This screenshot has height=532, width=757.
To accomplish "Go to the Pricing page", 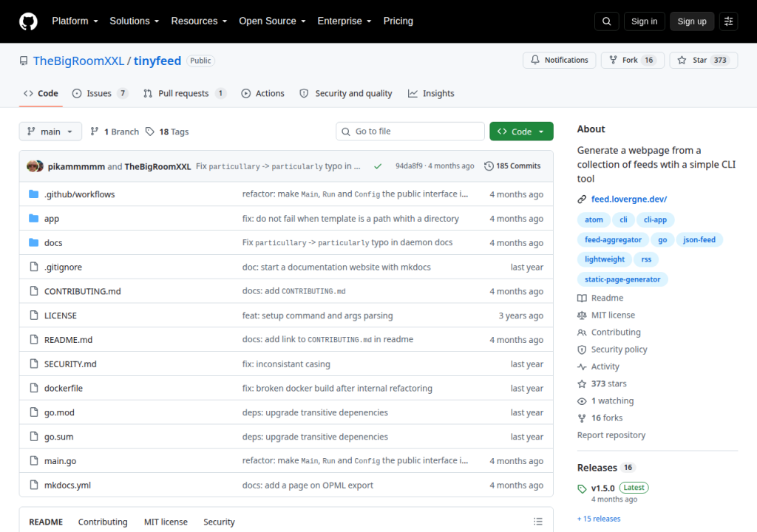I will pyautogui.click(x=398, y=21).
